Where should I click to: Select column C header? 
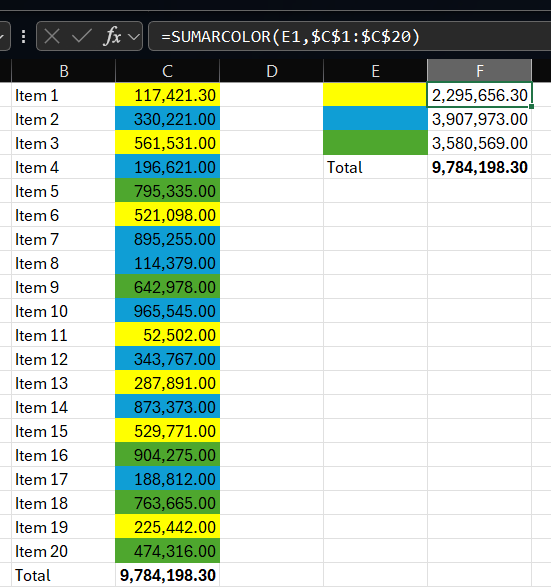pyautogui.click(x=167, y=71)
